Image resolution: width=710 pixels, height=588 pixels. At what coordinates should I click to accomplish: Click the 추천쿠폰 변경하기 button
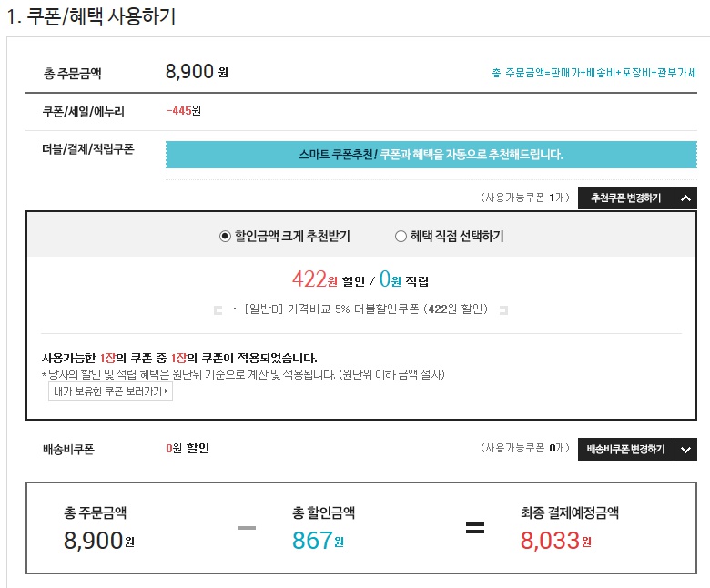click(x=625, y=198)
